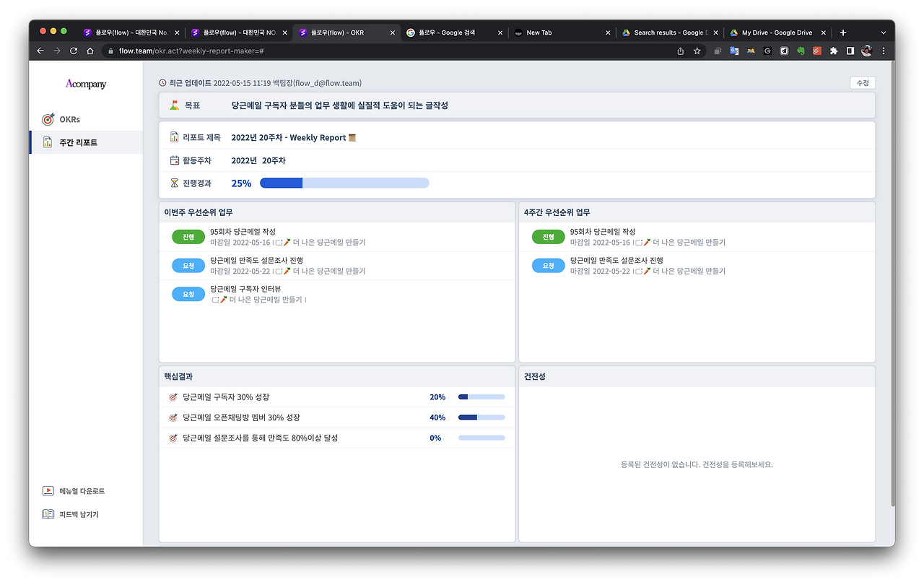Click the clock icon beside 최근 업데이트
Image resolution: width=924 pixels, height=585 pixels.
(162, 83)
